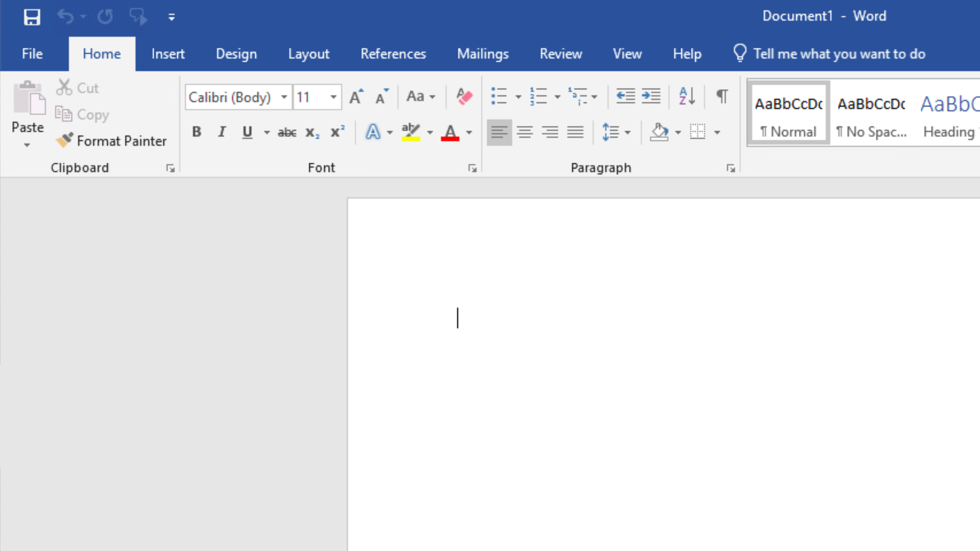Click the Save icon in title bar
This screenshot has height=551, width=980.
(32, 17)
